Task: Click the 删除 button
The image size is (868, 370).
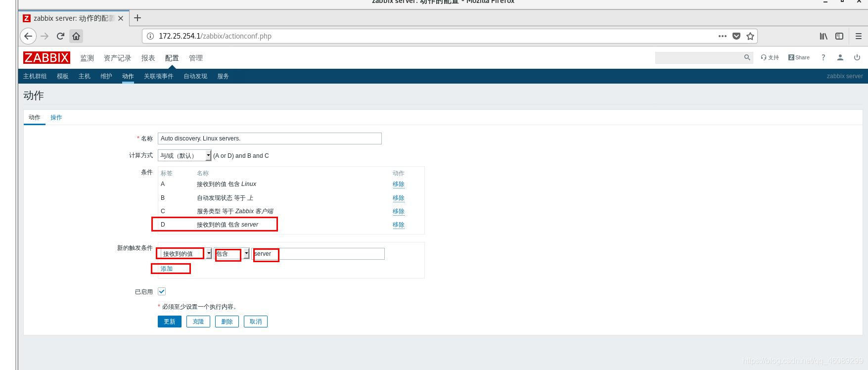Action: click(227, 322)
